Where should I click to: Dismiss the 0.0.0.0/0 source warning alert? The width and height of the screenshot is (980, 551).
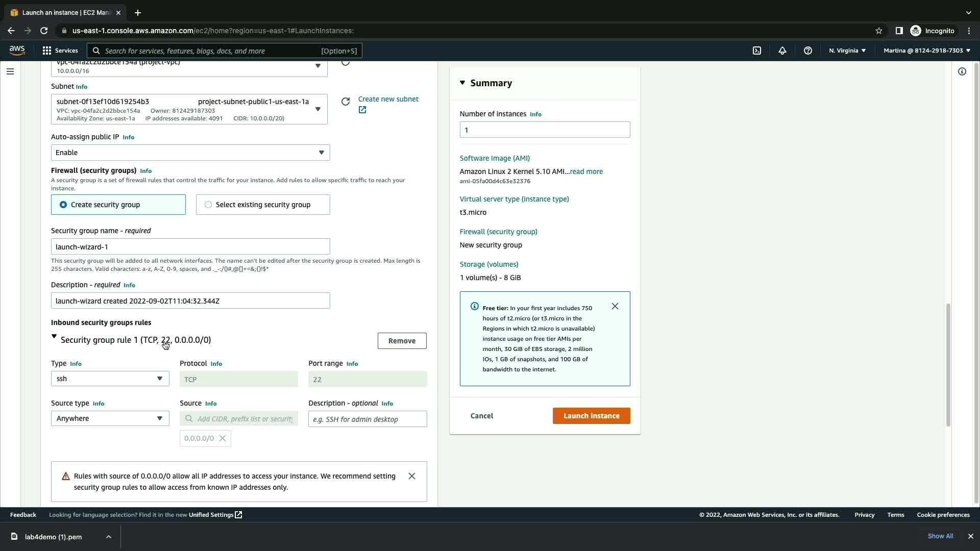[x=412, y=476]
